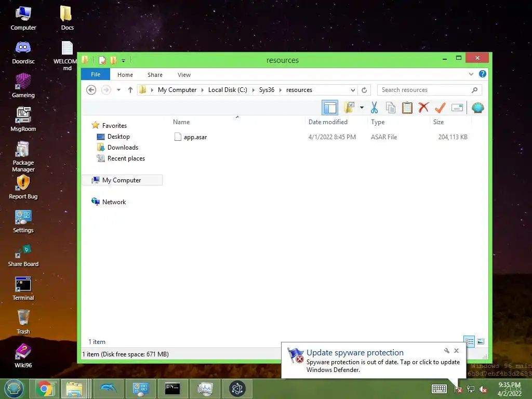
Task: Go forward with the right arrow button
Action: click(106, 90)
